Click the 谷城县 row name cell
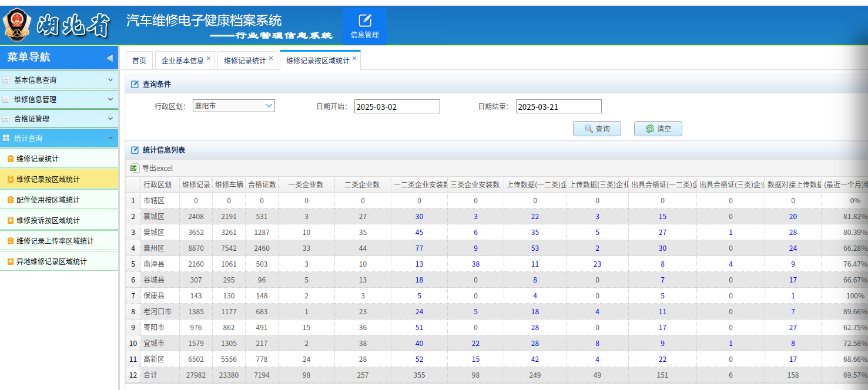Image resolution: width=868 pixels, height=390 pixels. [x=160, y=280]
